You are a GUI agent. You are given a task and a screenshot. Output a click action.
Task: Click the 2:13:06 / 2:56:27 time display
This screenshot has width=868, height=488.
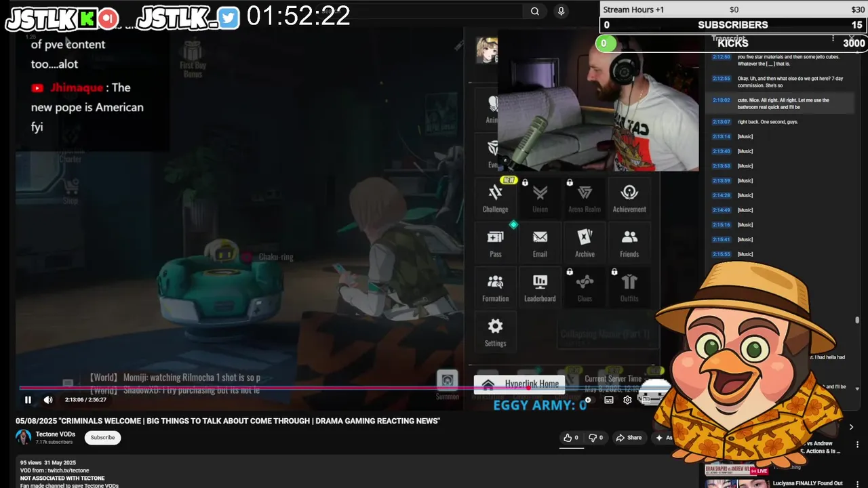coord(85,400)
